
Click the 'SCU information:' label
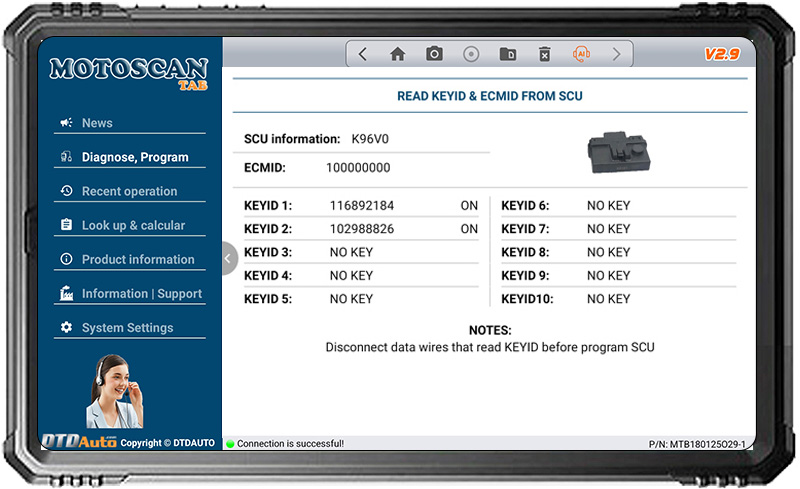(292, 139)
